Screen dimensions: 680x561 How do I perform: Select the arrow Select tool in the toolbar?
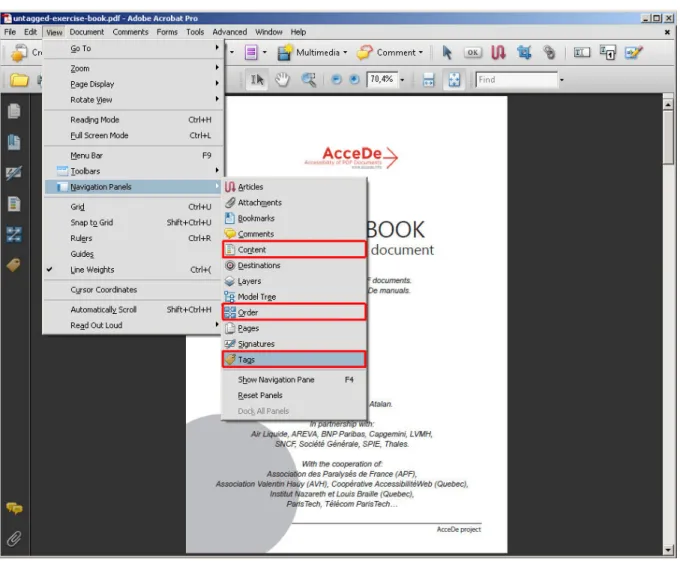click(447, 53)
